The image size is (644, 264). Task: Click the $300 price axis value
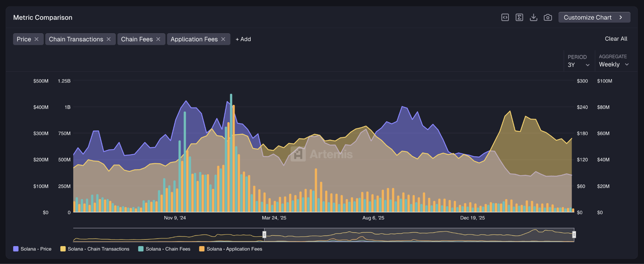[582, 81]
